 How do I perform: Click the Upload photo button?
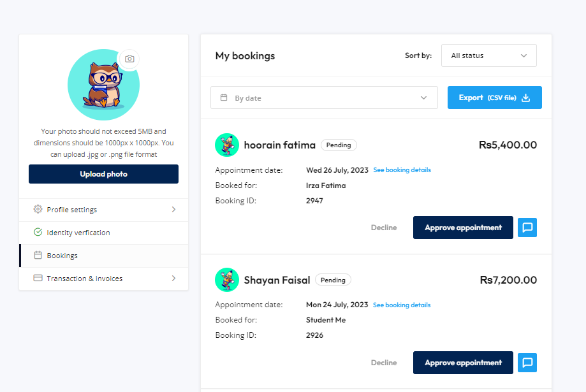(103, 174)
